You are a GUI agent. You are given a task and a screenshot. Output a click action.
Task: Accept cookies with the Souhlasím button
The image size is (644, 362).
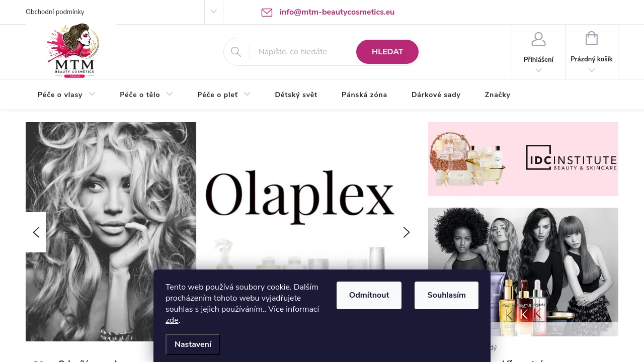[x=446, y=295]
